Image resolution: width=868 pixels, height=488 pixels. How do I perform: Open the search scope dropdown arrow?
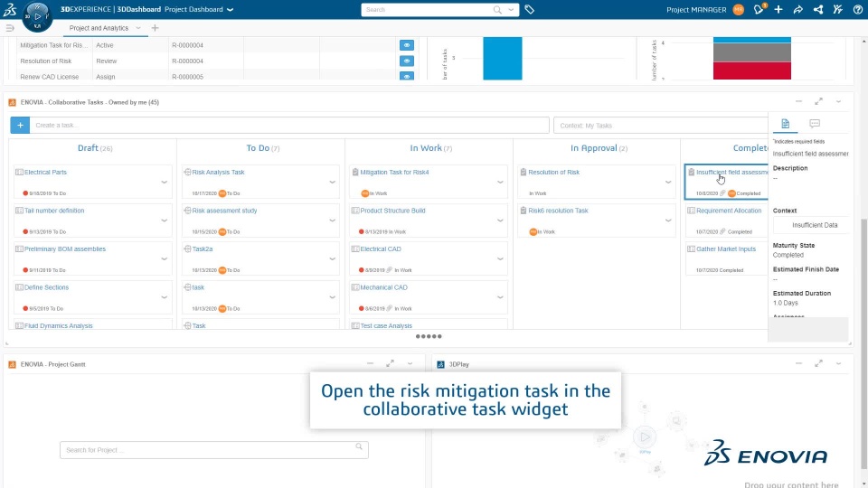pos(511,9)
